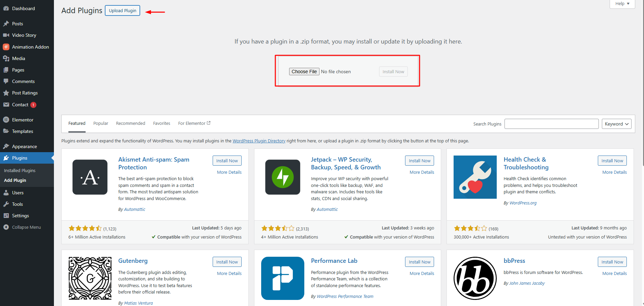Click the Animation Addon orange icon
Image resolution: width=644 pixels, height=306 pixels.
(6, 47)
